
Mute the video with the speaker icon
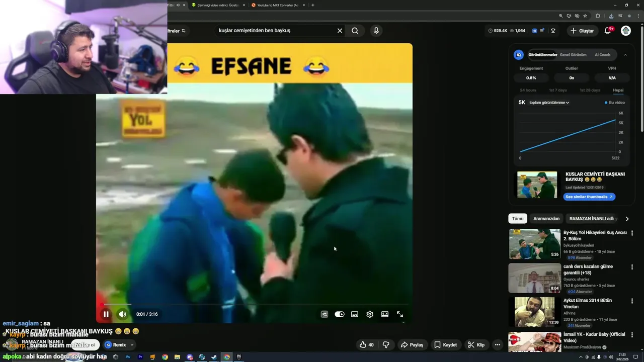[122, 314]
